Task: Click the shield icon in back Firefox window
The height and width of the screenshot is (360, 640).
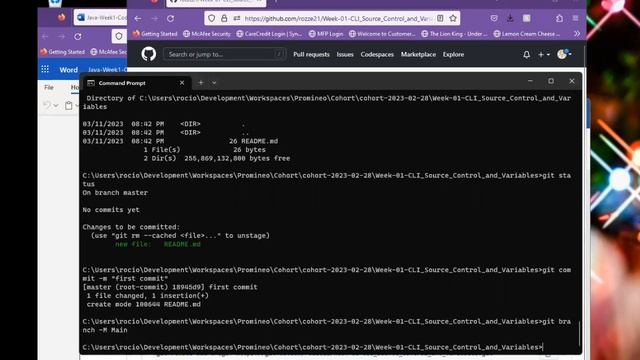Action: (119, 36)
